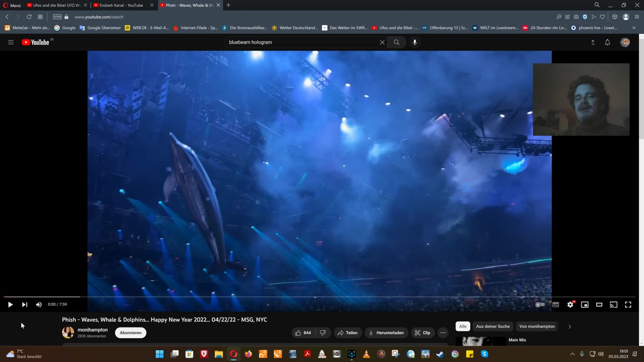This screenshot has width=644, height=362.
Task: Download video via Herunterladen button
Action: (x=386, y=332)
